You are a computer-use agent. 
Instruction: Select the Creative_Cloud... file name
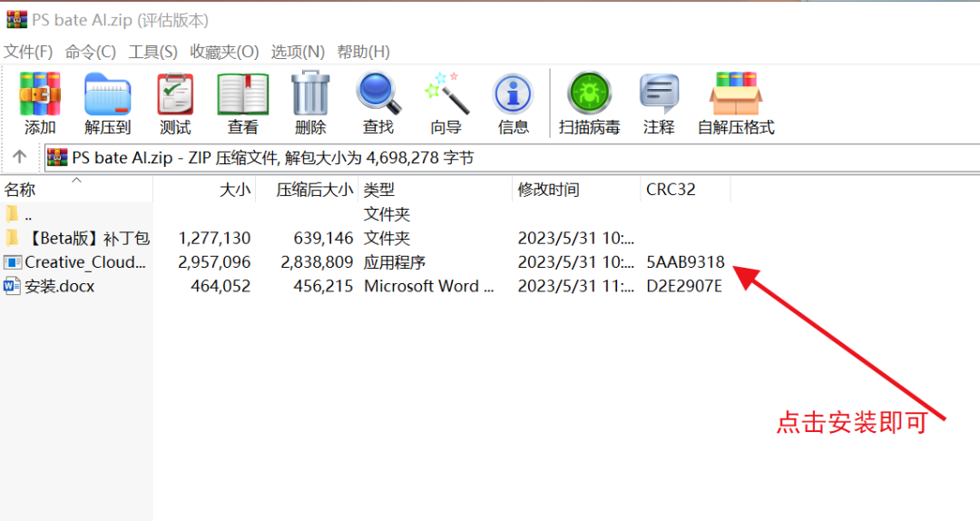85,262
